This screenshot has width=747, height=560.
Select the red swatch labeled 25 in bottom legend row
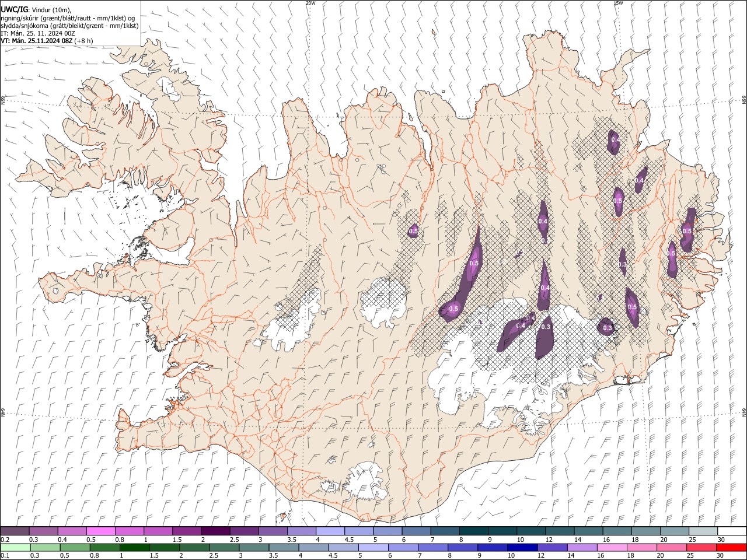pos(703,547)
